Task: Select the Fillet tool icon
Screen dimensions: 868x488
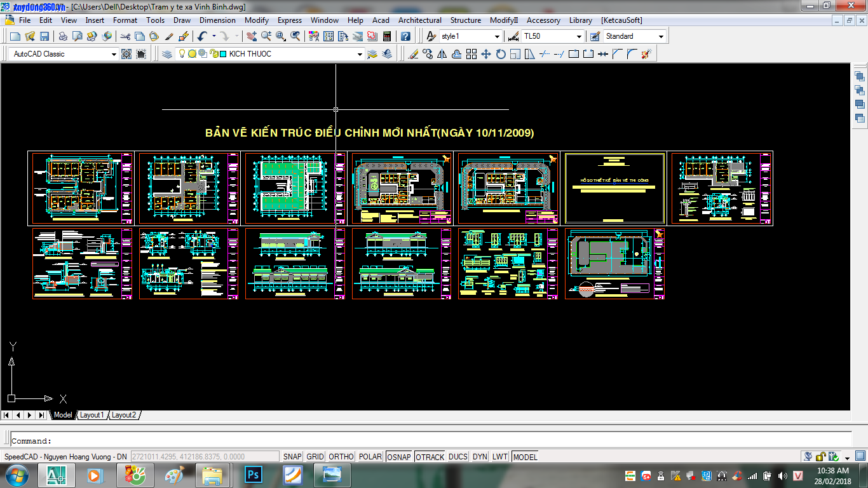Action: (632, 54)
